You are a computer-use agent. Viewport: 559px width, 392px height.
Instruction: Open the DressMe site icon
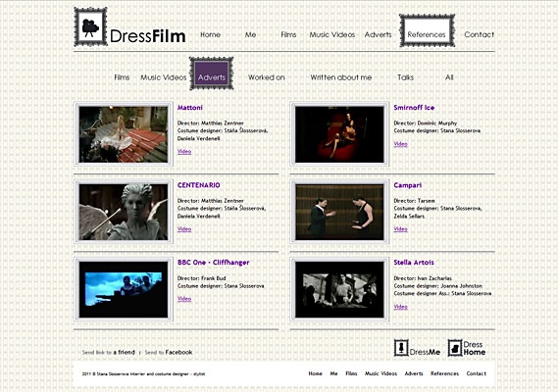pyautogui.click(x=401, y=348)
